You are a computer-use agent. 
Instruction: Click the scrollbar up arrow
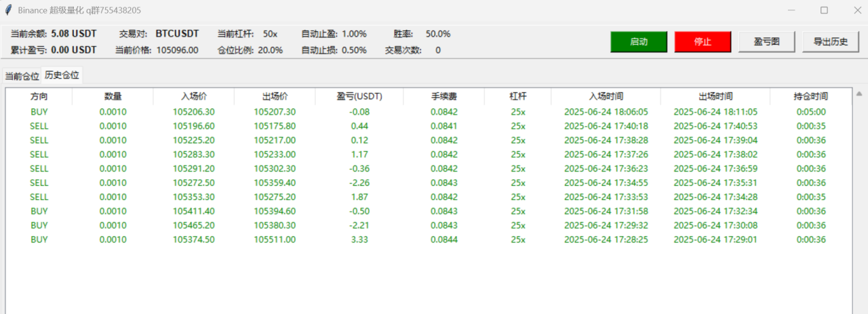pyautogui.click(x=859, y=94)
